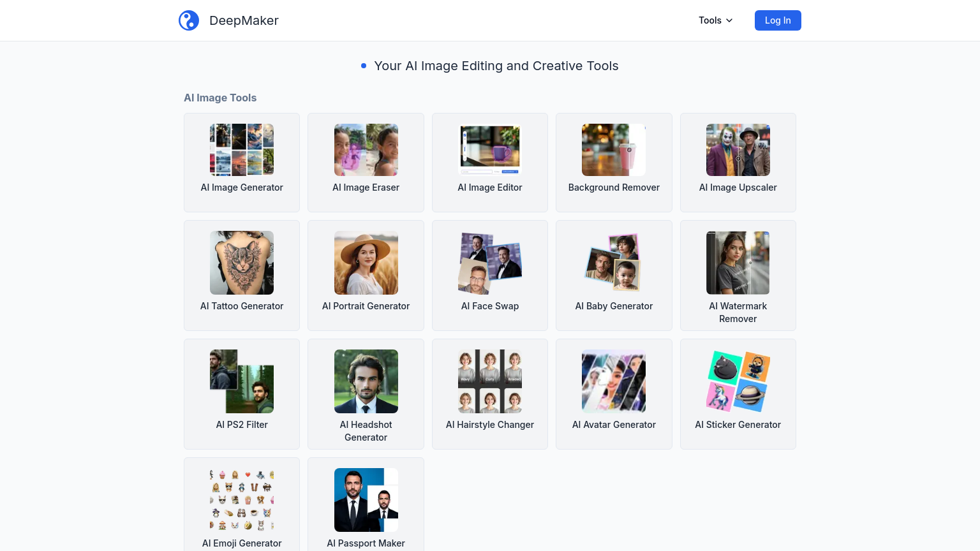This screenshot has height=551, width=980.
Task: Open the AI Avatar Generator thumbnail
Action: (x=614, y=381)
